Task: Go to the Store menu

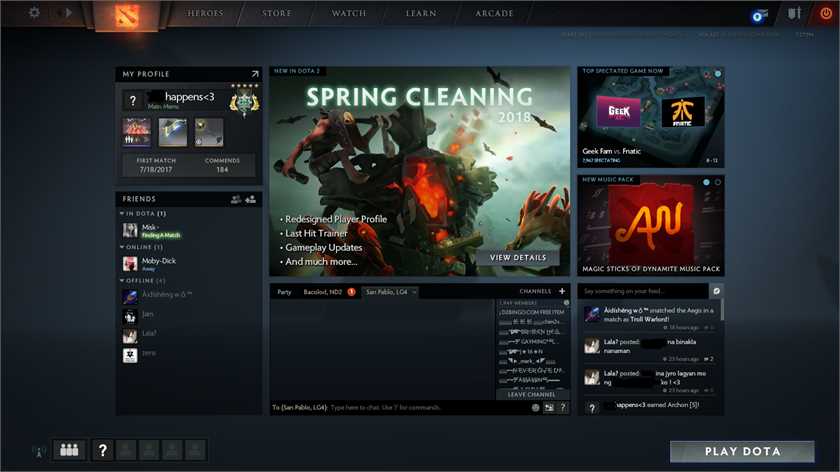Action: [277, 14]
